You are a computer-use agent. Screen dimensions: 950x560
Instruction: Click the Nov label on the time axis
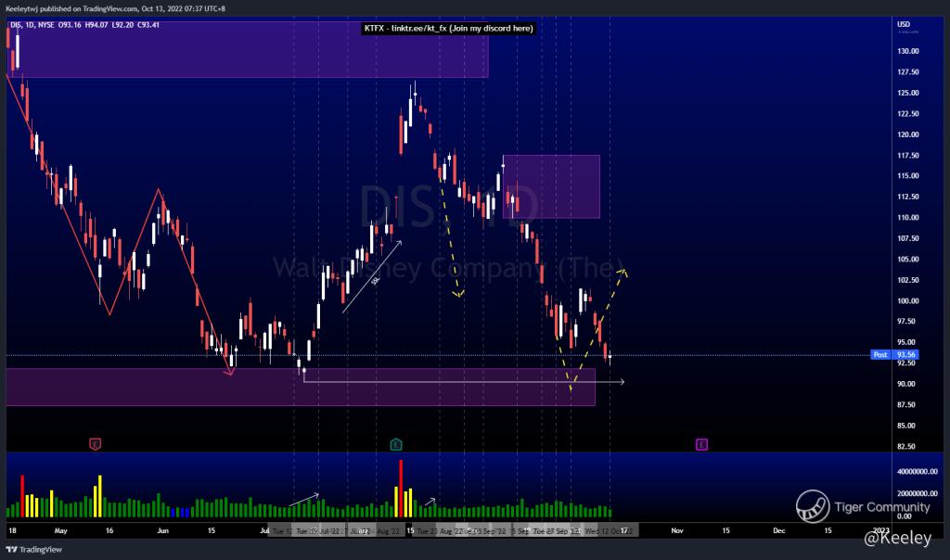coord(676,531)
